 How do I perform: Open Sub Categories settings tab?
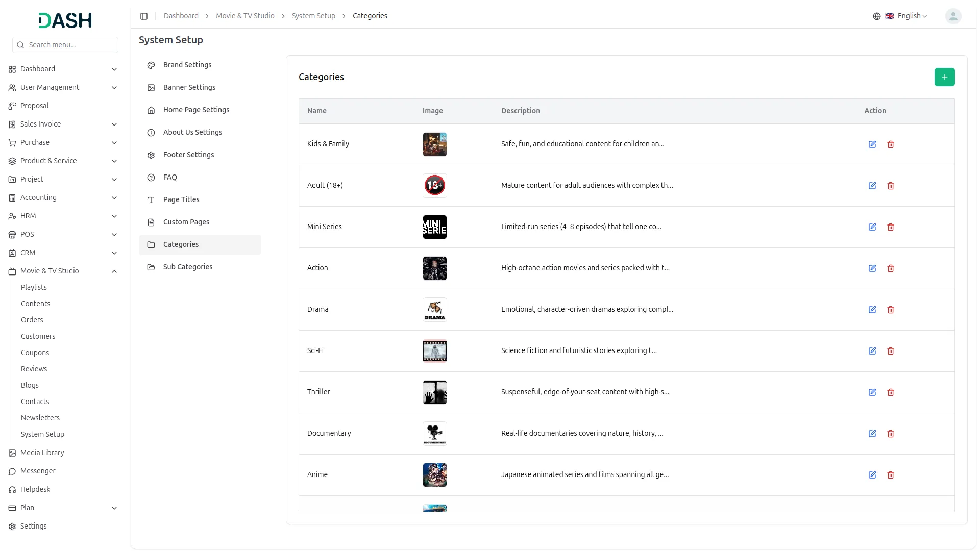tap(188, 267)
